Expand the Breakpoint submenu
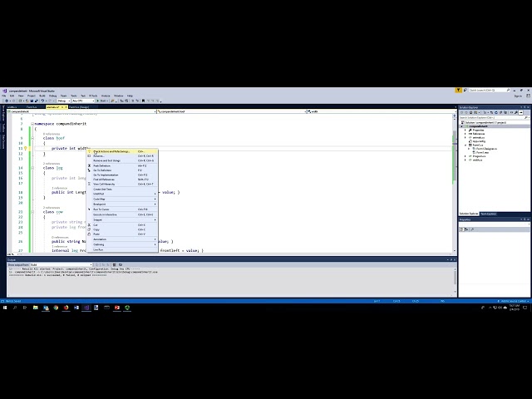The width and height of the screenshot is (532, 399). tap(122, 204)
